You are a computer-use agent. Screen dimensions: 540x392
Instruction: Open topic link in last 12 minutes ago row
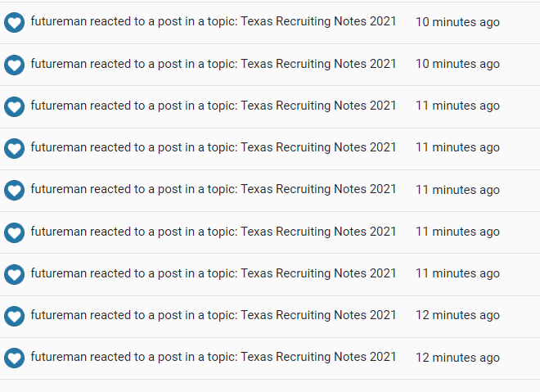[318, 357]
